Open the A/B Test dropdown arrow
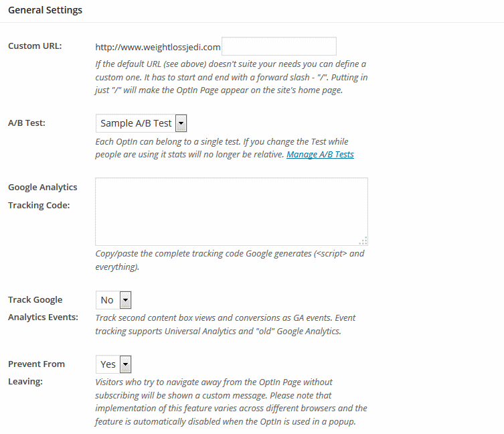This screenshot has width=504, height=434. (x=181, y=123)
